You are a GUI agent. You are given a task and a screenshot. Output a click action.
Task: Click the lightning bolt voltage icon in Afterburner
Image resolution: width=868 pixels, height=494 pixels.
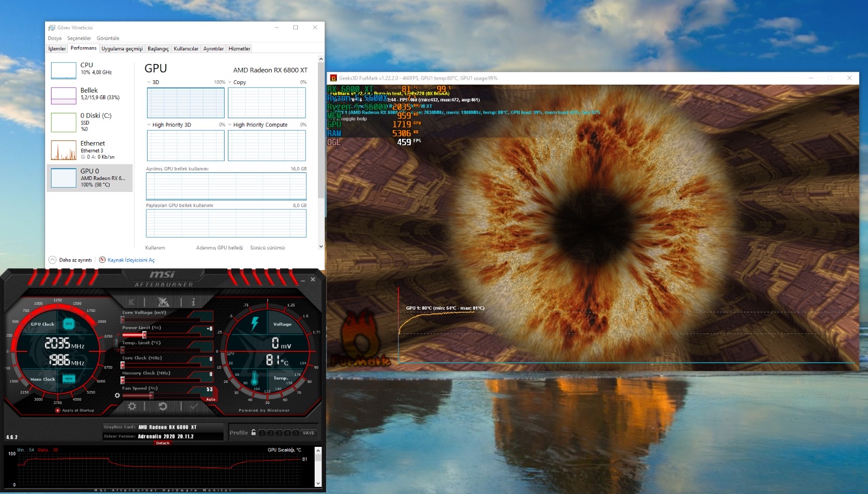pyautogui.click(x=254, y=323)
